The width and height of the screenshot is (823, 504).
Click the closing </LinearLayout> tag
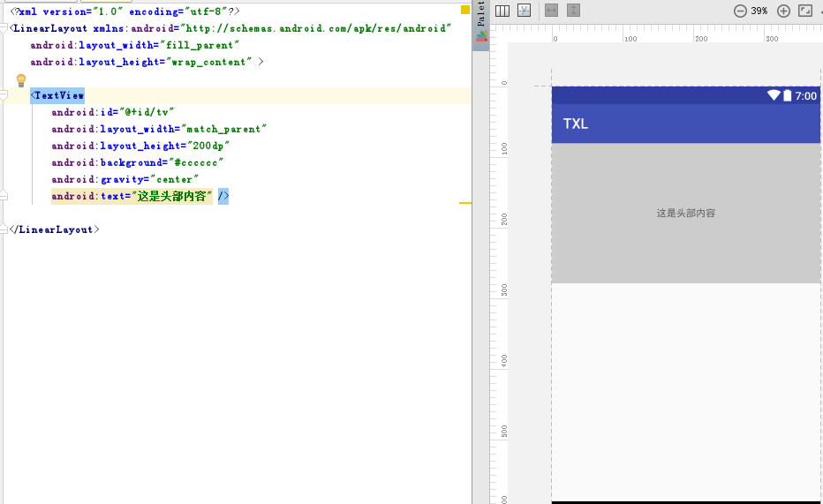(x=55, y=229)
